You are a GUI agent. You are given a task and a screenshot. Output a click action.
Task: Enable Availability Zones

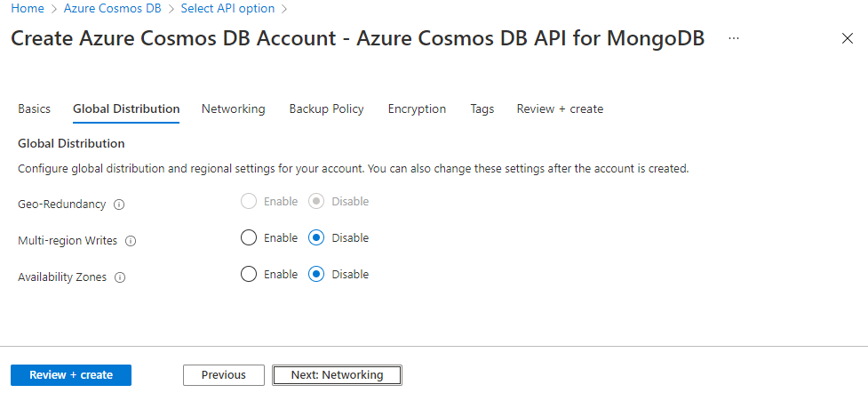click(249, 275)
